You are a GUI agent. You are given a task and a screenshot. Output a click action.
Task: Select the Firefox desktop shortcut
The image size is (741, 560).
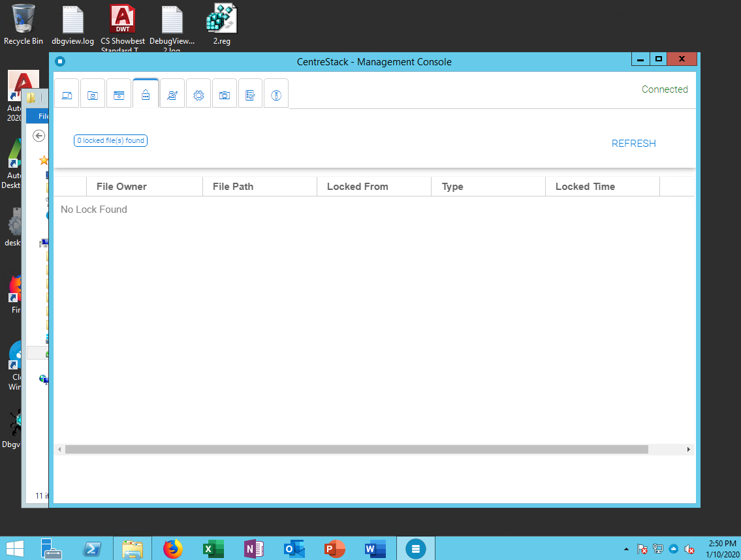[x=16, y=294]
